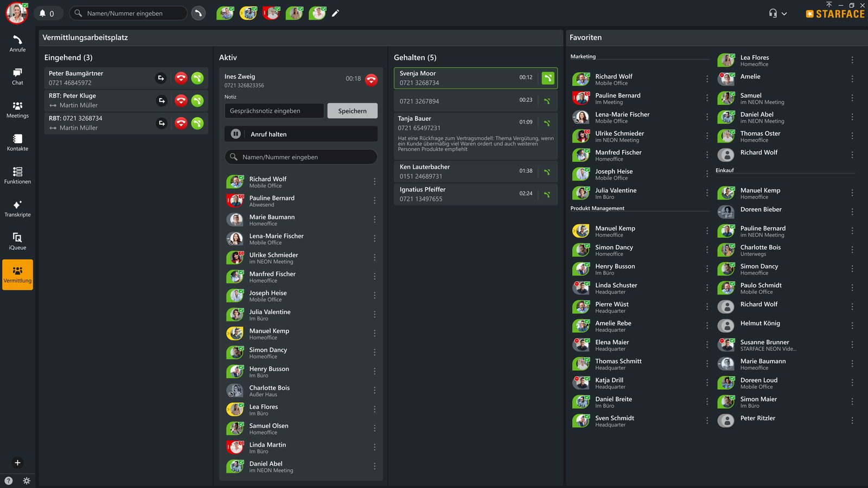Image resolution: width=868 pixels, height=488 pixels.
Task: Resume held call from Svenja Moor
Action: (x=548, y=78)
